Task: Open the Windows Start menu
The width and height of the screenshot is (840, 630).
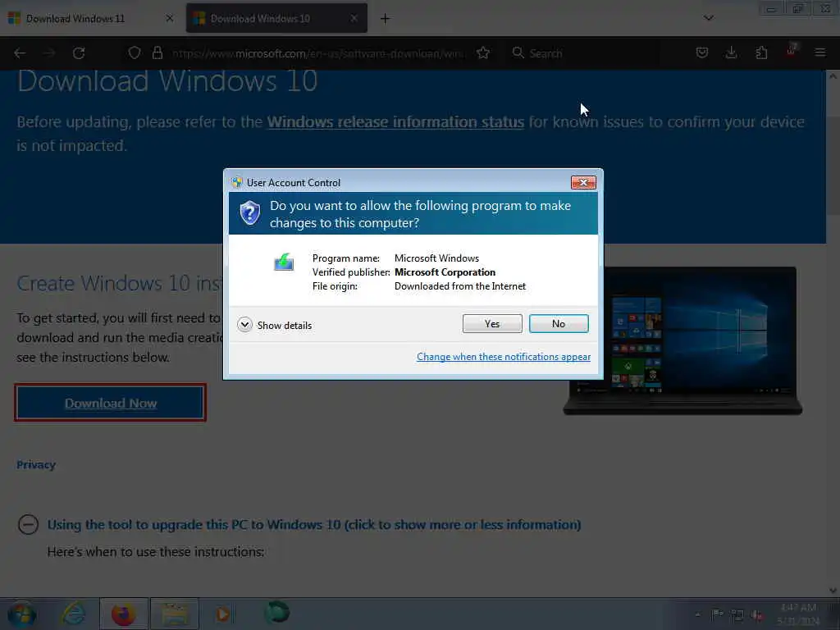Action: point(22,614)
